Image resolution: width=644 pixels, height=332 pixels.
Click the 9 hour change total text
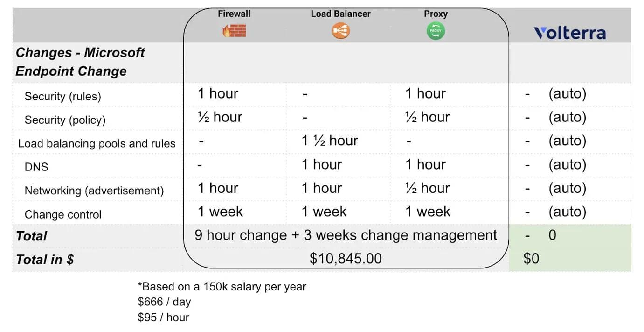(346, 235)
